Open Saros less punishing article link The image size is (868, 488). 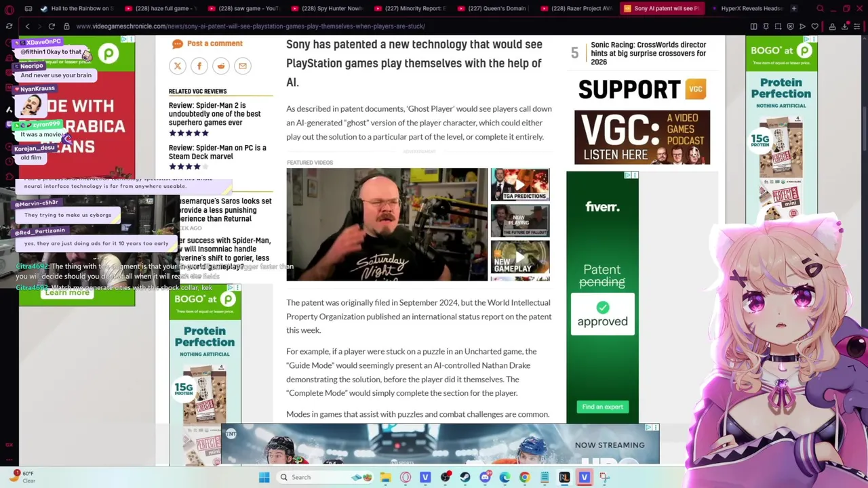tap(225, 210)
